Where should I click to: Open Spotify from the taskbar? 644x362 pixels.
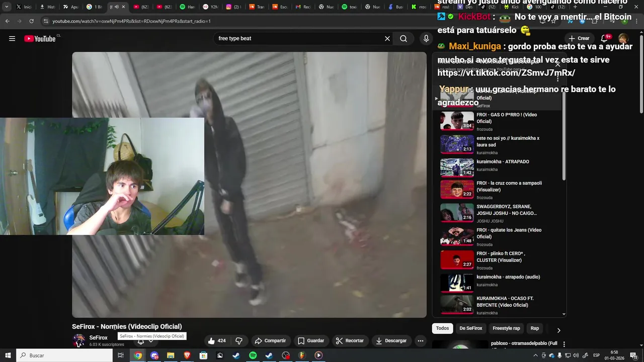coord(253,355)
